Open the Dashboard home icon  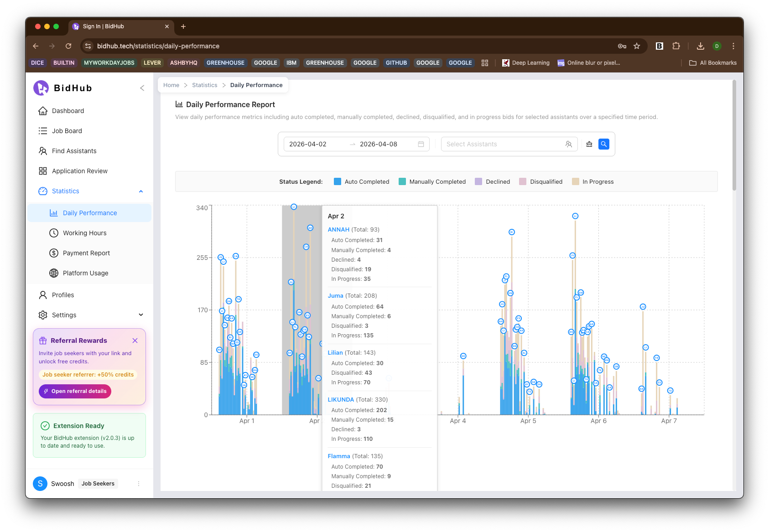[43, 111]
